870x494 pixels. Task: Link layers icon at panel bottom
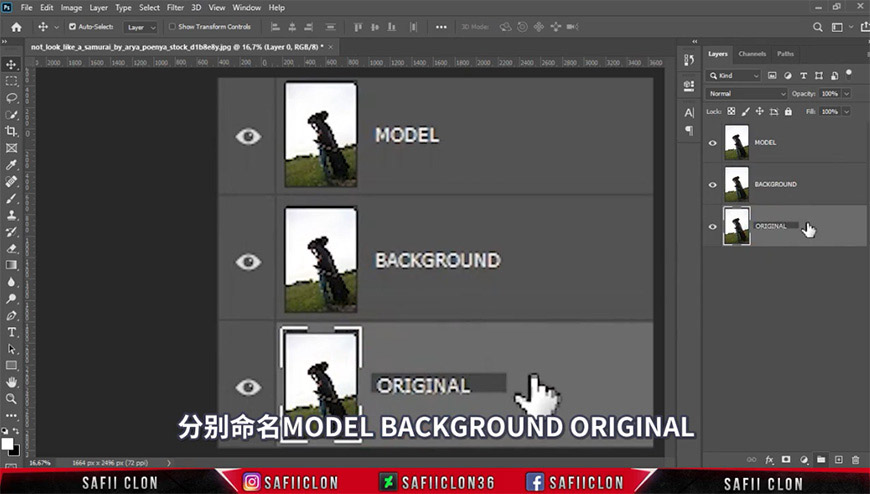point(751,460)
